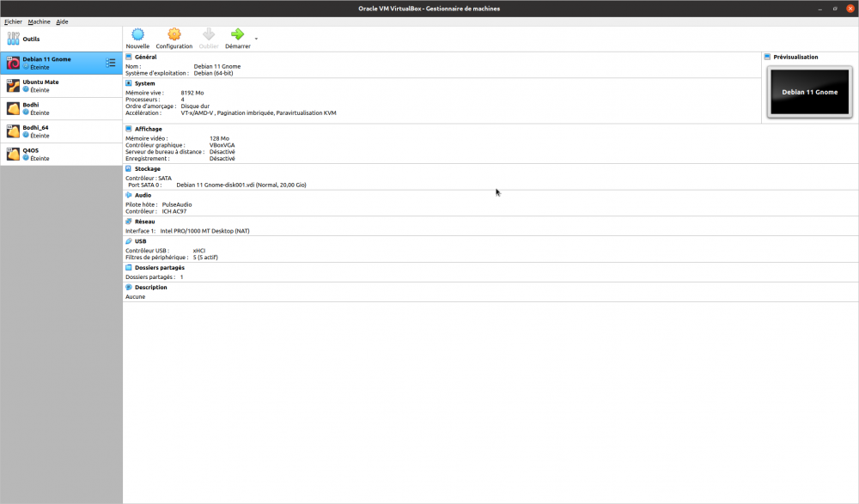This screenshot has width=859, height=504.
Task: Open the Debian 11 Gnome machine menu icon
Action: (111, 63)
